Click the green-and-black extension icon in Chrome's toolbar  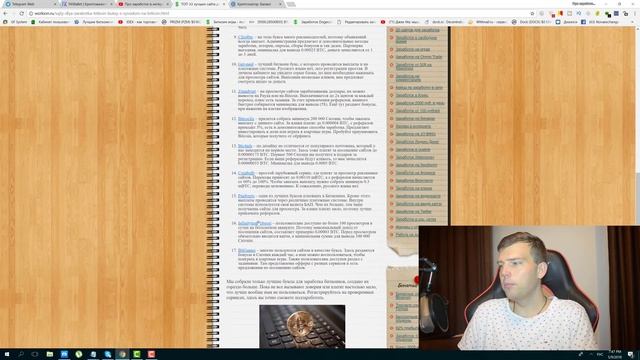608,14
